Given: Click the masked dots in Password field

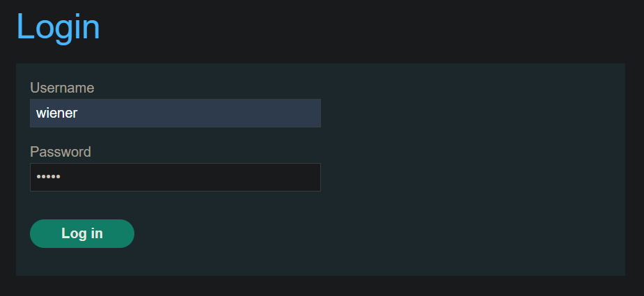Looking at the screenshot, I should 49,177.
